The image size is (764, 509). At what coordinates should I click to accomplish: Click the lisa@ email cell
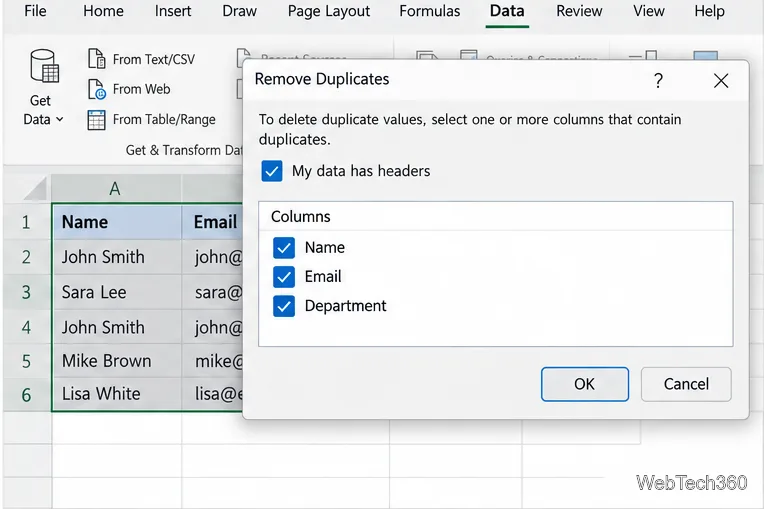(x=212, y=394)
